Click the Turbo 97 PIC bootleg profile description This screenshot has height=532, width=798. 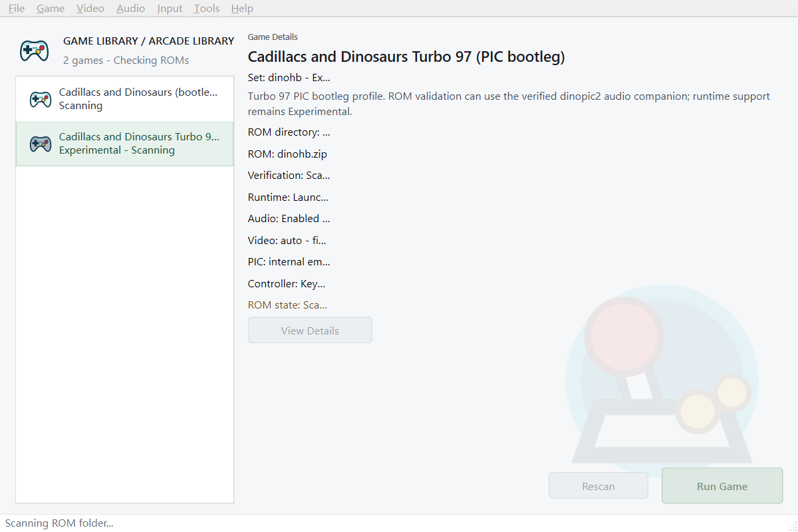(x=509, y=104)
